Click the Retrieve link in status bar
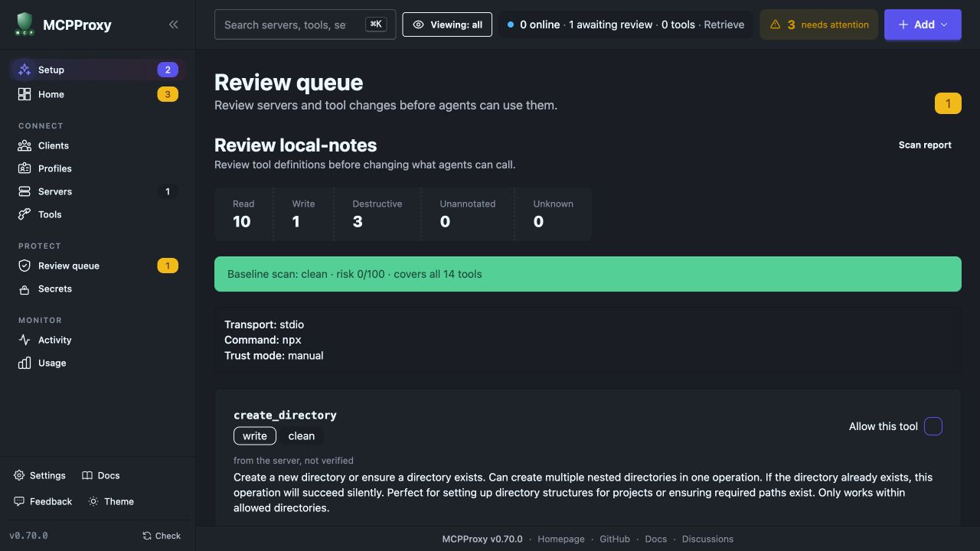The image size is (980, 551). (x=724, y=24)
